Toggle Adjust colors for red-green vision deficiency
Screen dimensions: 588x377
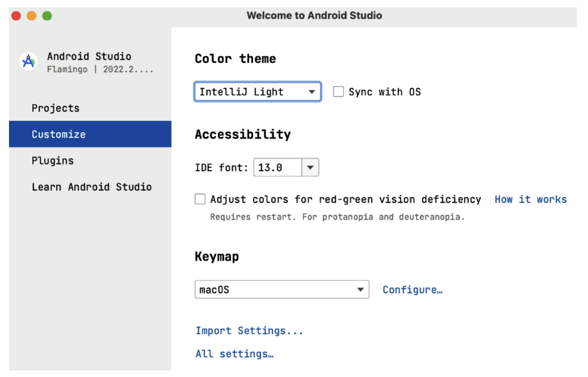[200, 199]
